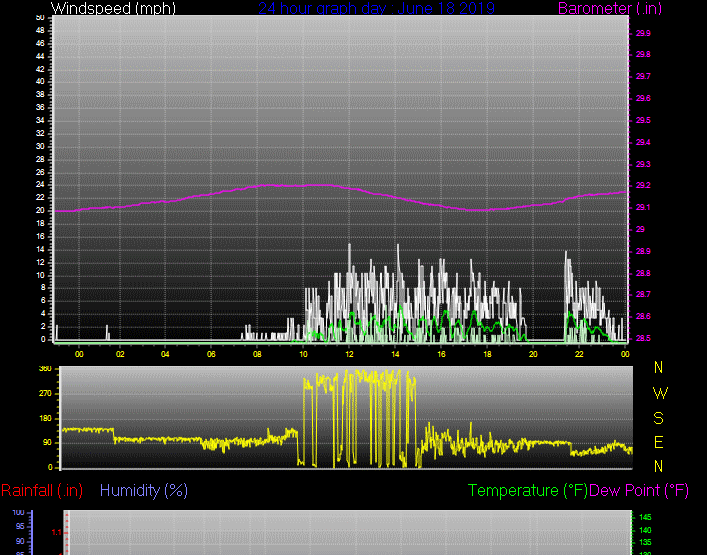Click wind direction scale value 90
Viewport: 707px width, 555px height.
point(47,443)
